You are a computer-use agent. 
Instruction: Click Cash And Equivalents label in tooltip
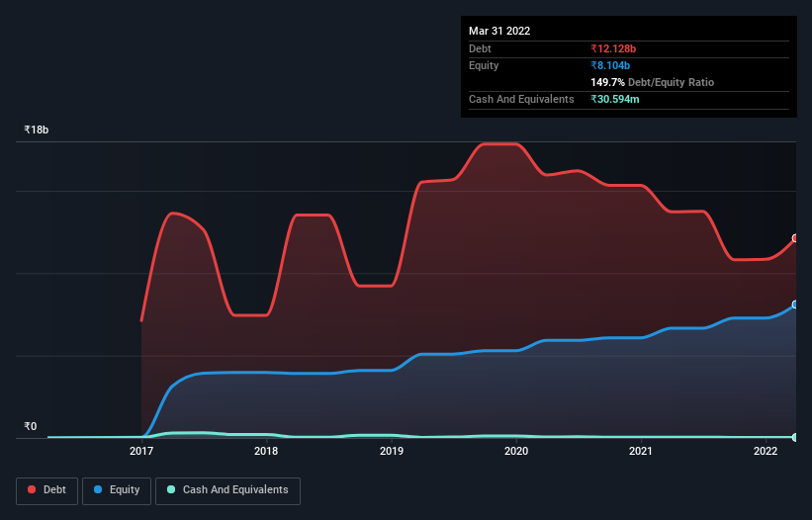[x=521, y=99]
